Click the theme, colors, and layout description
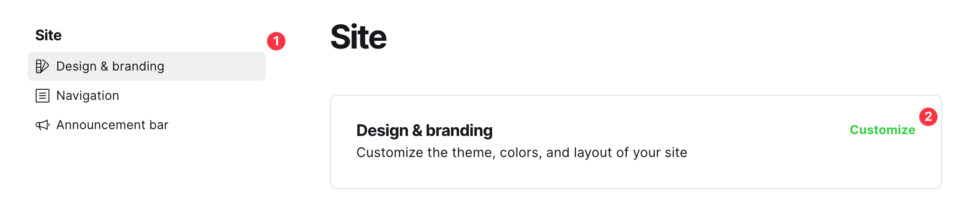The height and width of the screenshot is (217, 980). point(522,152)
